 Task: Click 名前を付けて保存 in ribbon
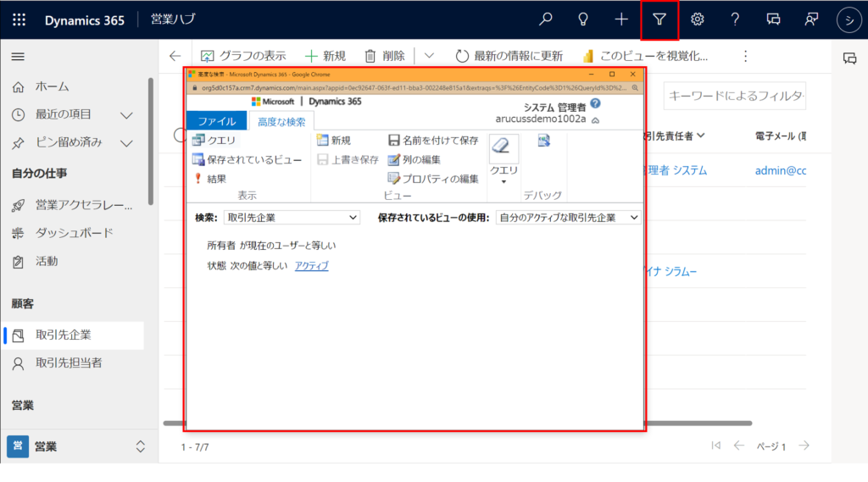click(x=433, y=141)
